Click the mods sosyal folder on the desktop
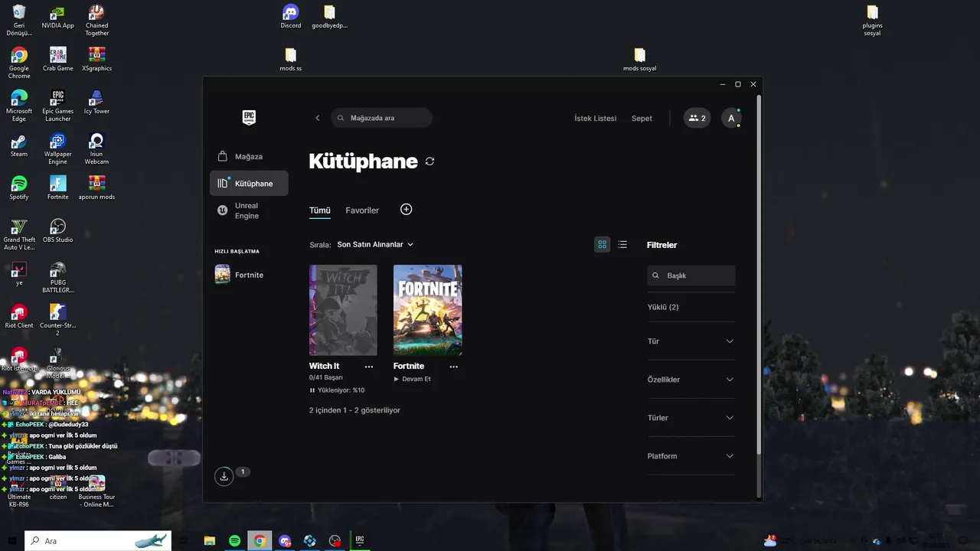 coord(640,60)
